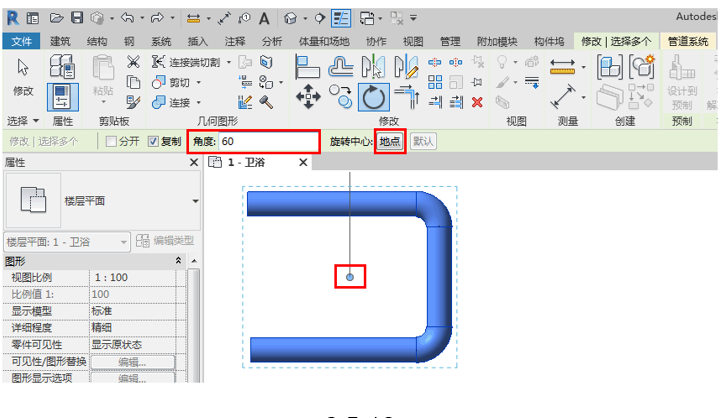The width and height of the screenshot is (723, 418).
Task: Select the Rotate tool in Modify panel
Action: (373, 98)
